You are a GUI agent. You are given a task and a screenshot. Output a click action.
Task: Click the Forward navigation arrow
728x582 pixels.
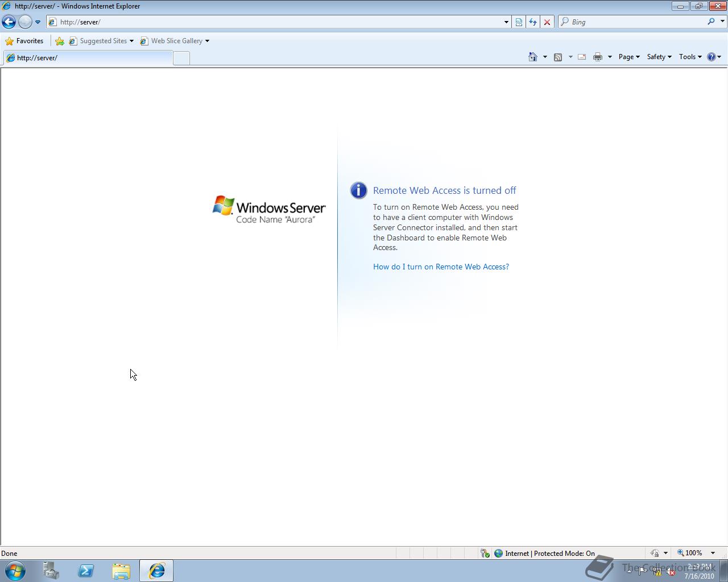point(25,22)
